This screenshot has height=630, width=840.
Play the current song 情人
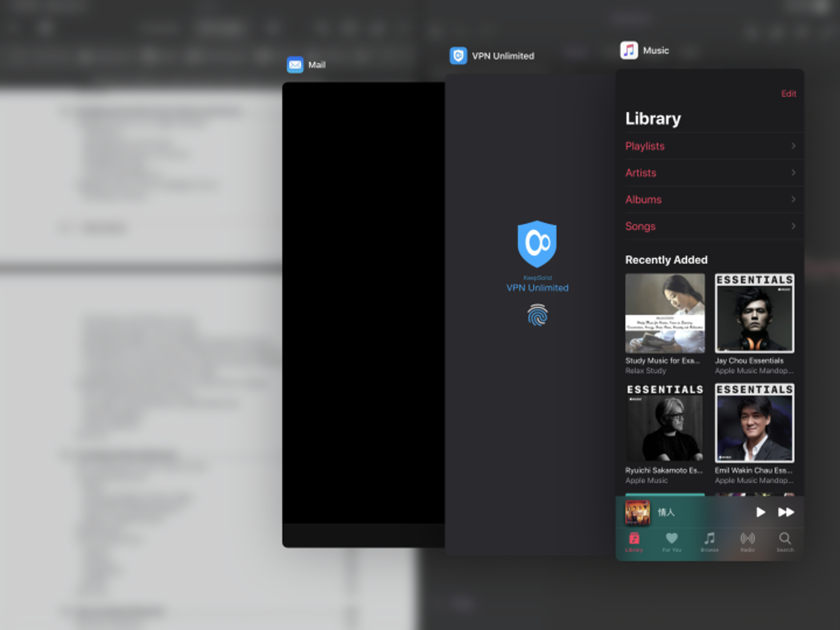[760, 512]
